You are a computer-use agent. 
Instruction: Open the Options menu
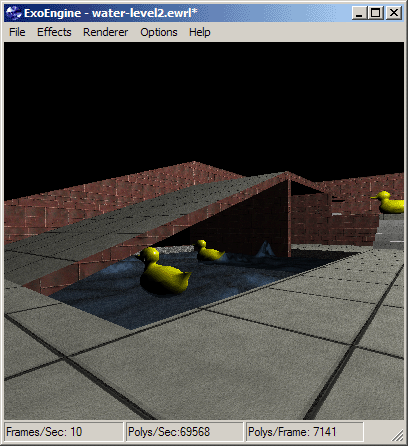pos(159,32)
